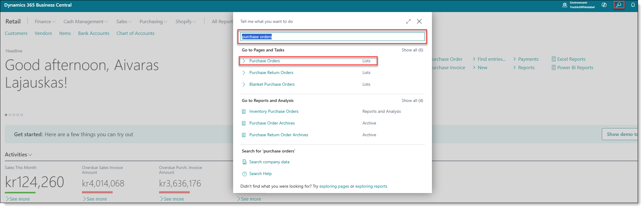
Task: Open the notifications bell icon
Action: point(633,5)
